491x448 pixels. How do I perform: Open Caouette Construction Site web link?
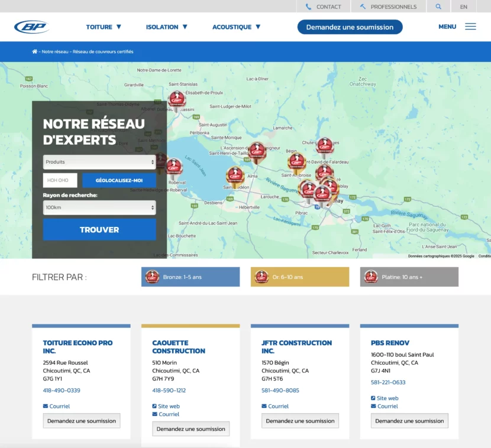[169, 406]
